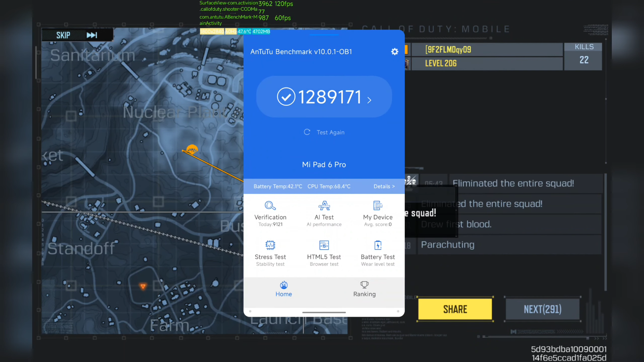
Task: Click the Battery Temp:42.1°C reading
Action: (x=278, y=186)
